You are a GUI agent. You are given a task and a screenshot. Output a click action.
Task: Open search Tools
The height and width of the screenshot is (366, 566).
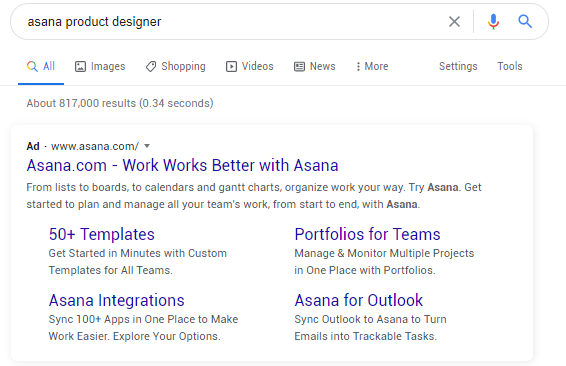[510, 66]
